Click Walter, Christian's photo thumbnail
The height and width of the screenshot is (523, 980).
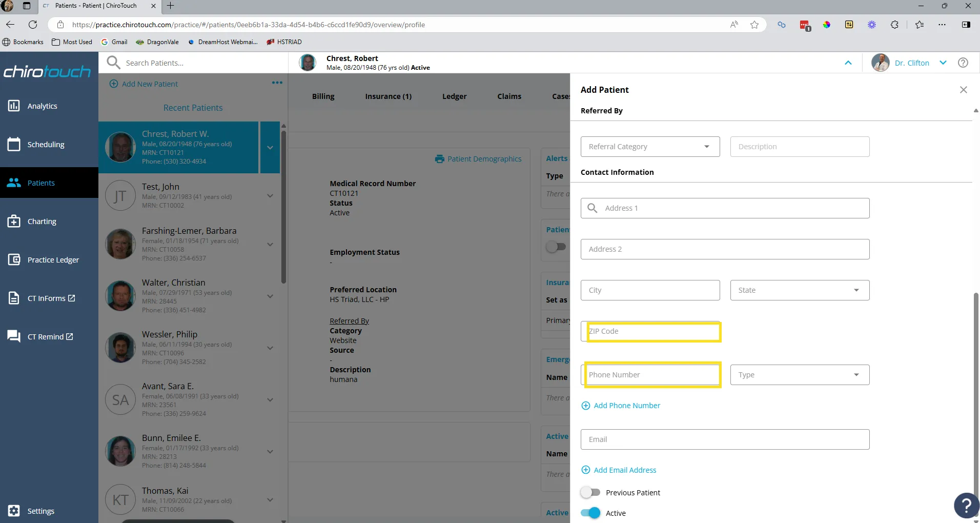coord(120,296)
